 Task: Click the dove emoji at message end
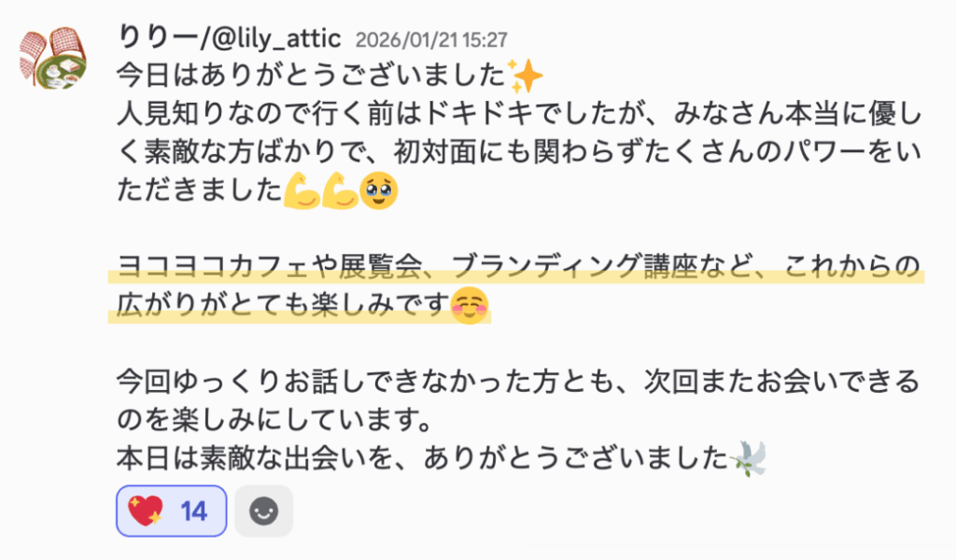pos(748,457)
